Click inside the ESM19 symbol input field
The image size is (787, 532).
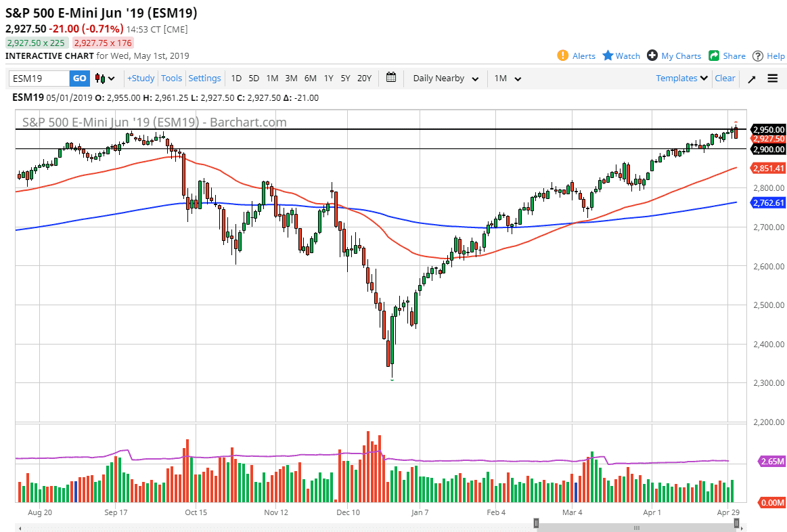click(37, 78)
